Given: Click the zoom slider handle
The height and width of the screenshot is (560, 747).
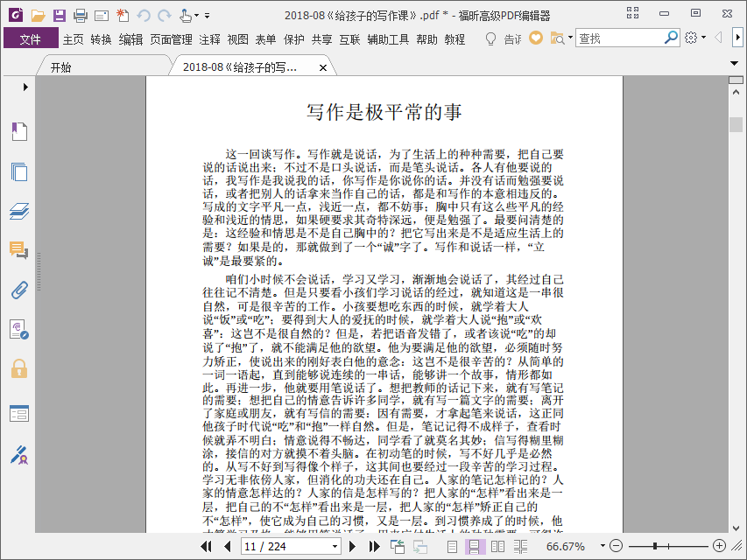Looking at the screenshot, I should click(x=656, y=546).
